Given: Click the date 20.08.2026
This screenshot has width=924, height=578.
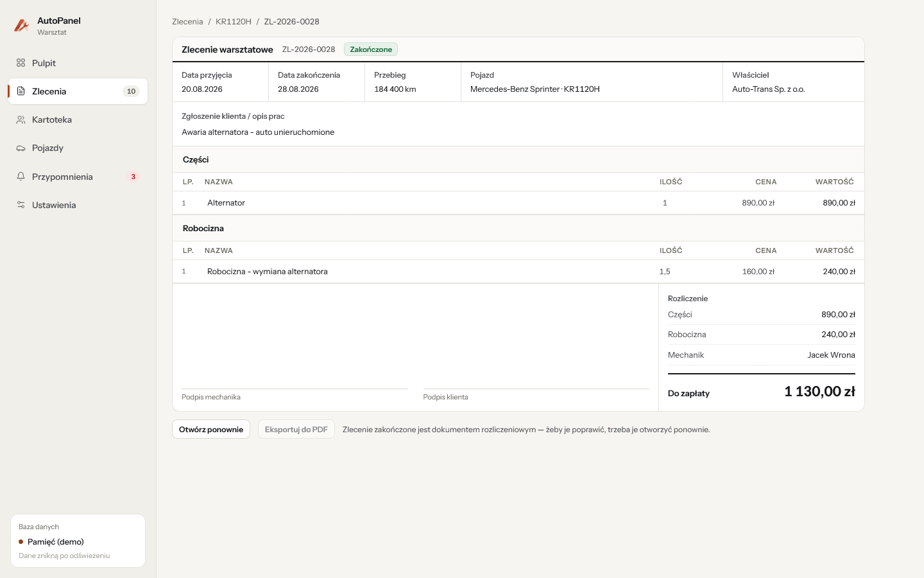Looking at the screenshot, I should (202, 89).
